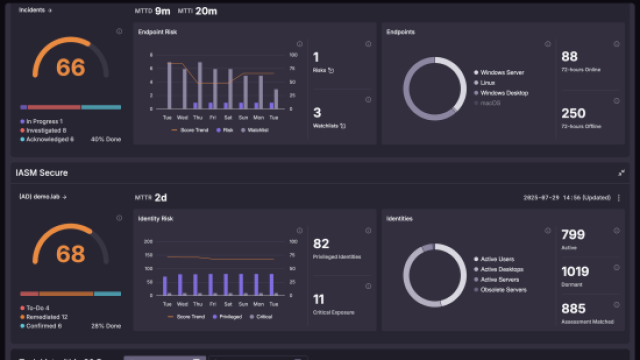The image size is (640, 360).
Task: Click teal Acknowledged segment of incidents progress bar
Action: click(x=101, y=107)
